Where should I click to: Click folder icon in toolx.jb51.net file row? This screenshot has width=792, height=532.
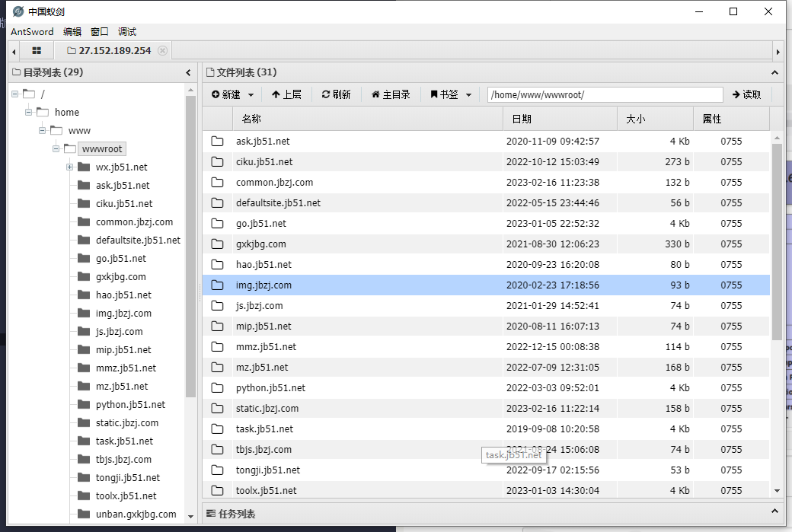pos(217,491)
